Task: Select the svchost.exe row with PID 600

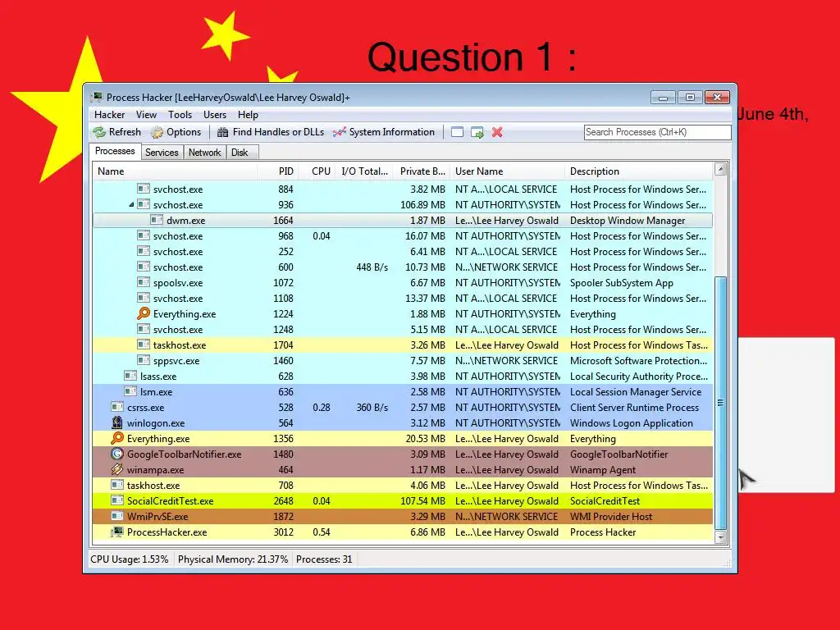Action: [x=403, y=267]
